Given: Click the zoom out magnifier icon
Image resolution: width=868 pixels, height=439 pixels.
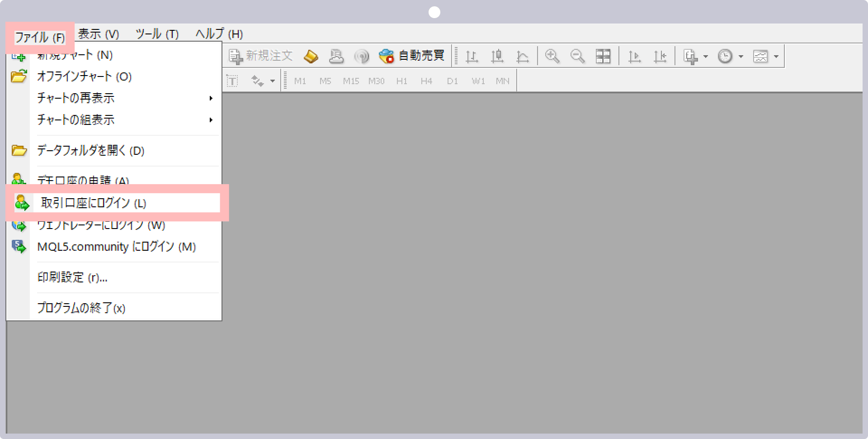Looking at the screenshot, I should tap(577, 56).
